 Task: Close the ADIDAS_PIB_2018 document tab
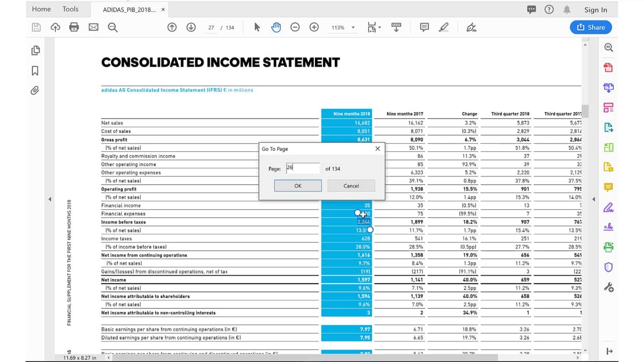[163, 10]
